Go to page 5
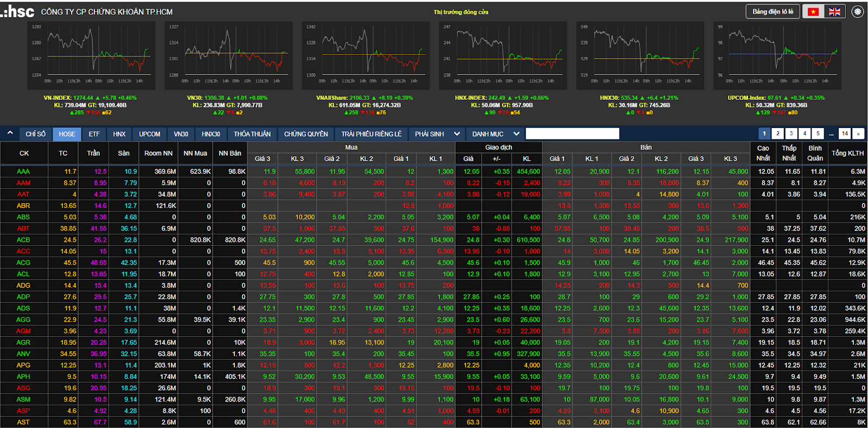This screenshot has height=428, width=868. point(818,133)
